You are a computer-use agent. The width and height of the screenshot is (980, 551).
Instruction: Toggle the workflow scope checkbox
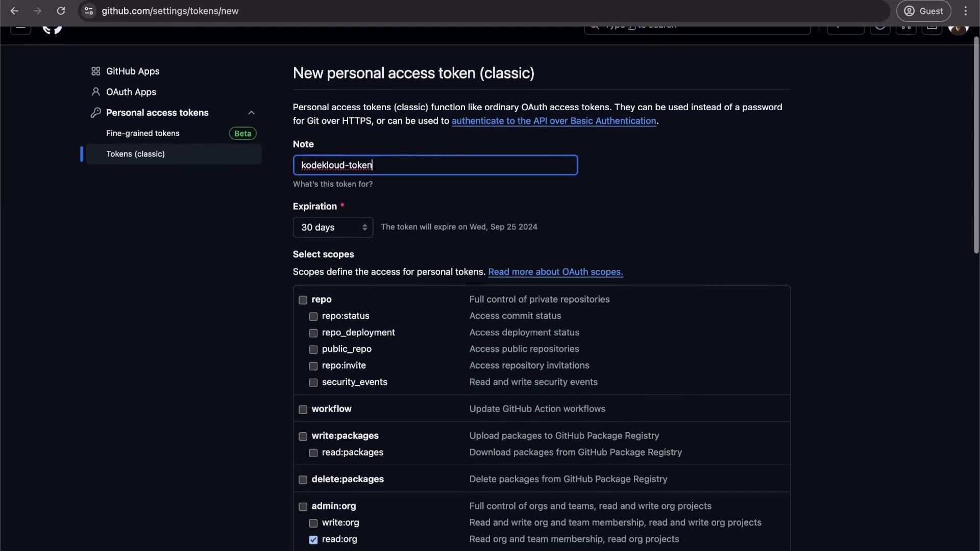(x=303, y=410)
